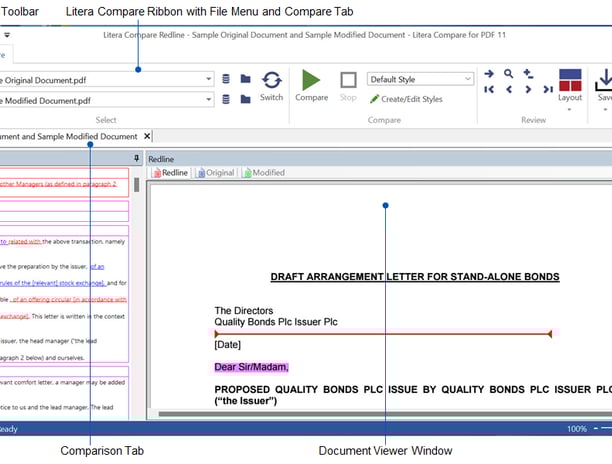The width and height of the screenshot is (612, 464).
Task: Click the highlighted Dear Sir/Madam text
Action: coord(251,367)
